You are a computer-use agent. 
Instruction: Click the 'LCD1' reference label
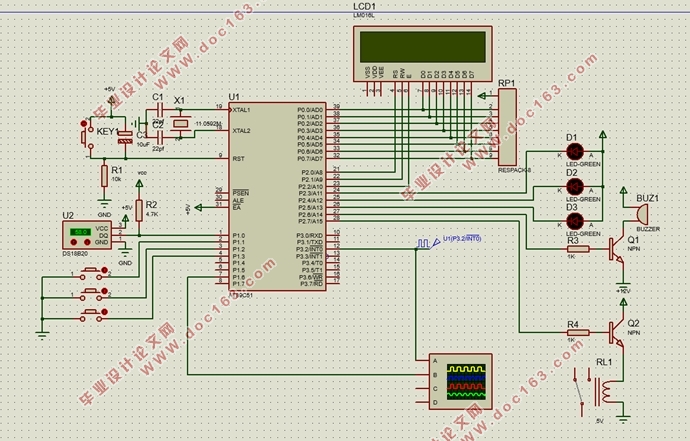point(365,7)
